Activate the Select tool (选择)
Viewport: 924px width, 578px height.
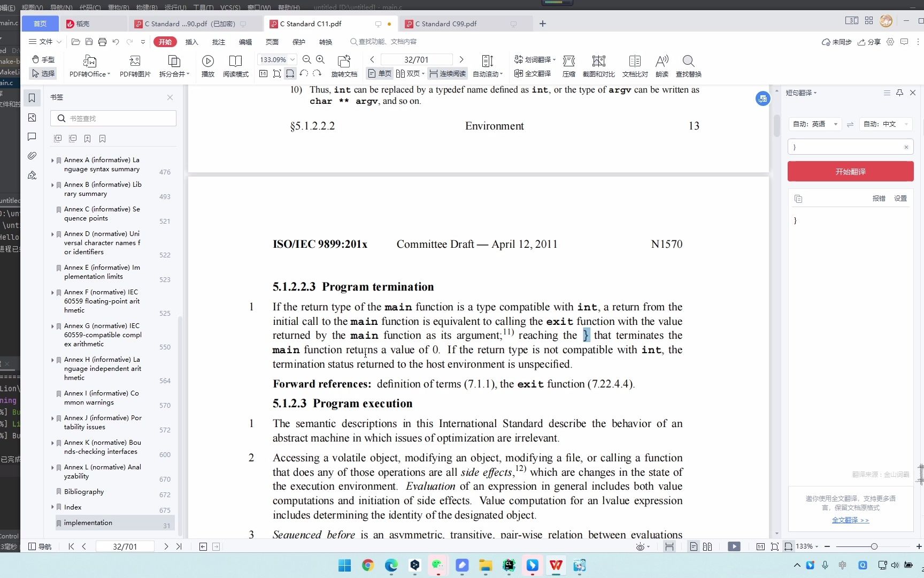pyautogui.click(x=43, y=73)
